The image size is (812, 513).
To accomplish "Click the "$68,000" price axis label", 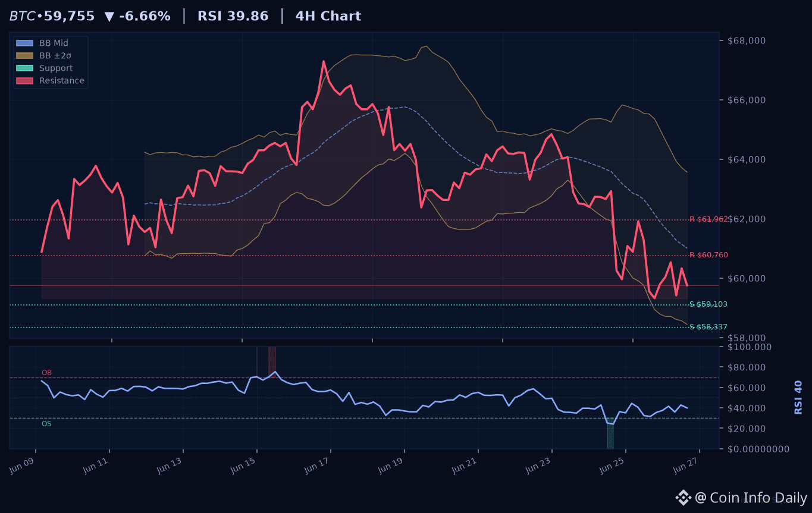I will click(x=747, y=40).
